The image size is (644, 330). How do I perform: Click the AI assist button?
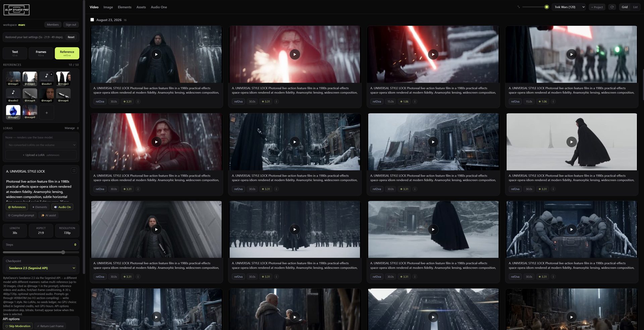(x=49, y=215)
